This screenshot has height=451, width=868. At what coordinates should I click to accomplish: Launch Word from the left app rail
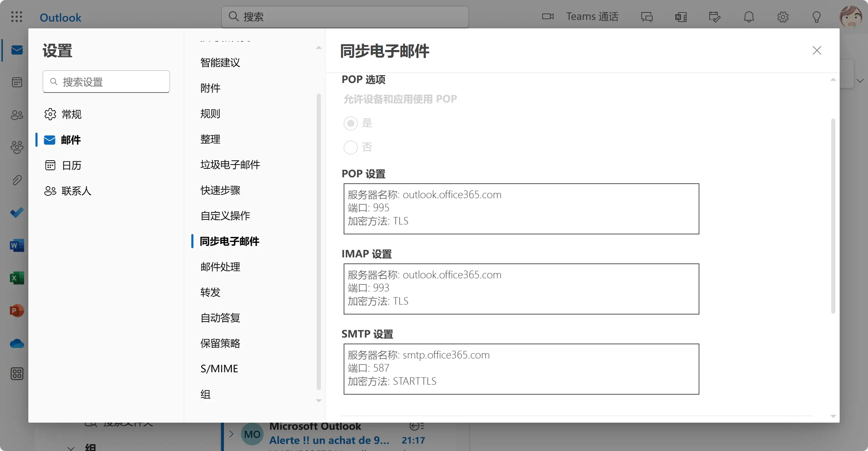click(17, 245)
